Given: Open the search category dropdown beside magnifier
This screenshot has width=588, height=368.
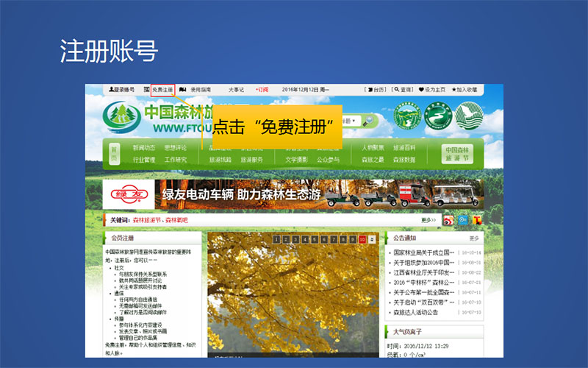Looking at the screenshot, I should [353, 120].
